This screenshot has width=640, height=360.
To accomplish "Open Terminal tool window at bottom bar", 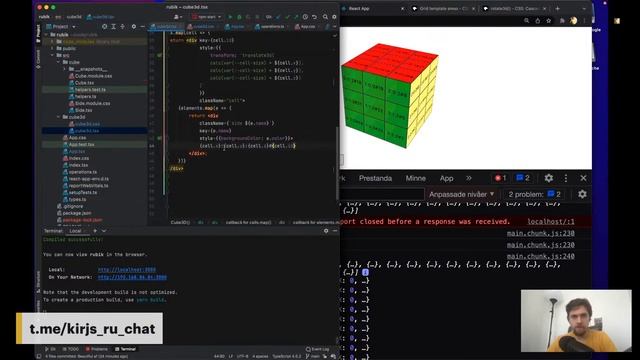I will coord(125,349).
